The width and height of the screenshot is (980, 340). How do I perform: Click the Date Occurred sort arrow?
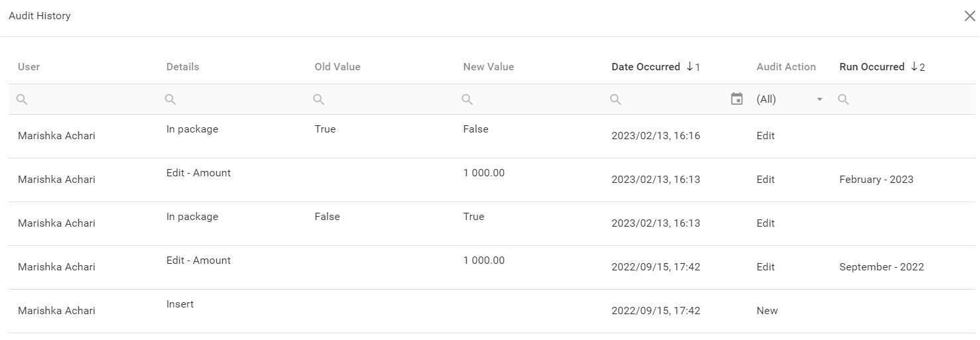pyautogui.click(x=690, y=66)
